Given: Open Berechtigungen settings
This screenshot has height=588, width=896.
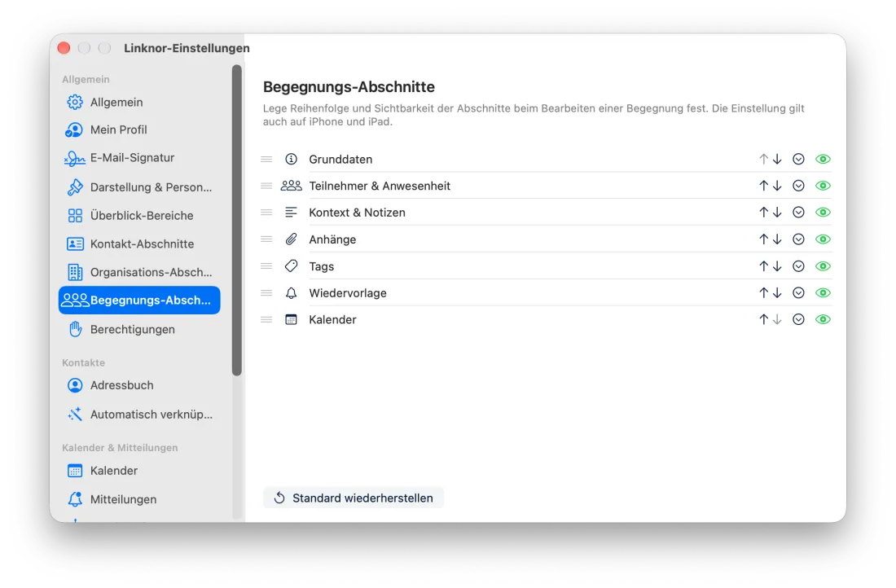Looking at the screenshot, I should click(x=139, y=330).
